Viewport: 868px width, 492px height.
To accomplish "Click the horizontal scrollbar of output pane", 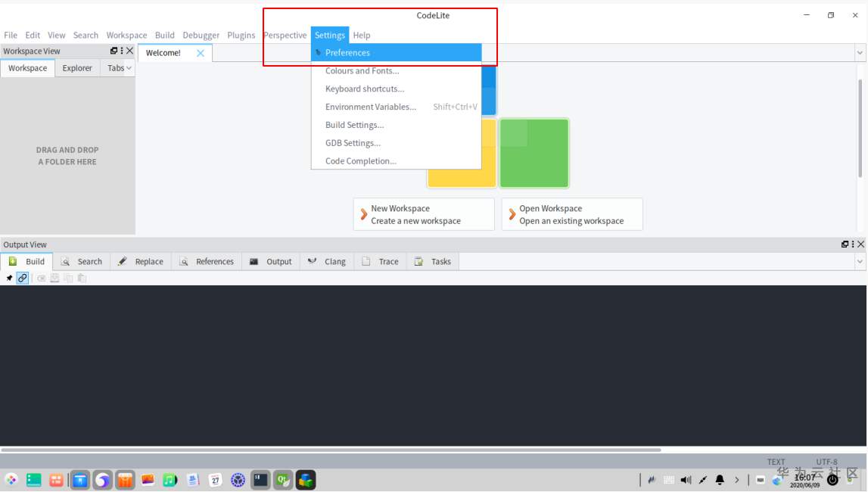I will (x=331, y=450).
